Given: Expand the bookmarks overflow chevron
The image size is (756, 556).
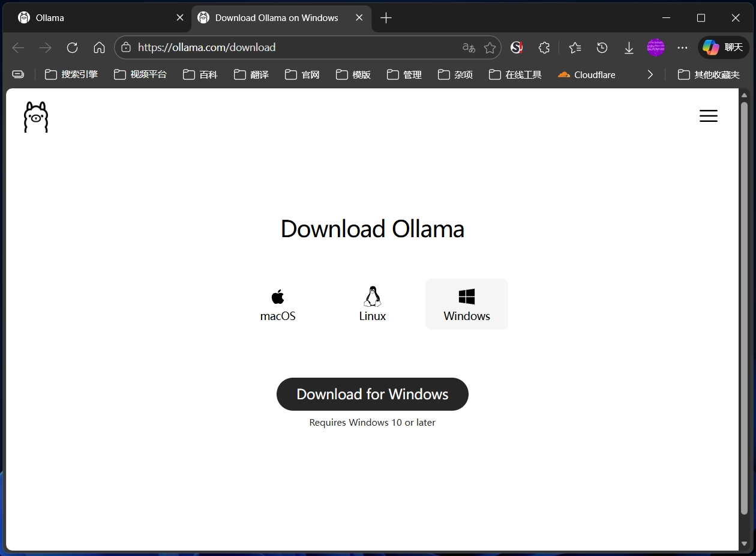Looking at the screenshot, I should pyautogui.click(x=650, y=74).
